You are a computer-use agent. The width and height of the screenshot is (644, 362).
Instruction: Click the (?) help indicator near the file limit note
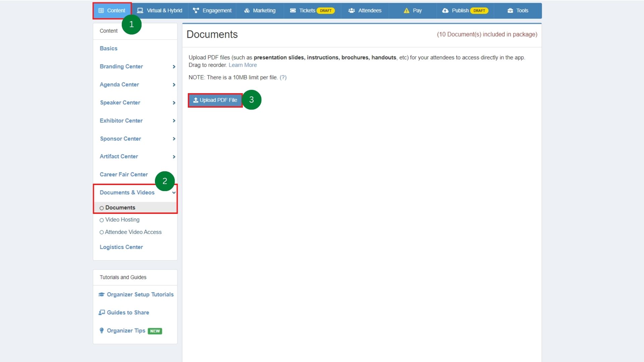pyautogui.click(x=283, y=77)
